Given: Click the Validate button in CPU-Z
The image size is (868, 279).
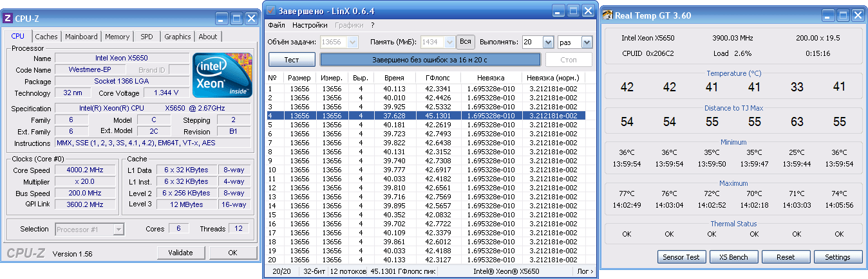Looking at the screenshot, I should 181,253.
